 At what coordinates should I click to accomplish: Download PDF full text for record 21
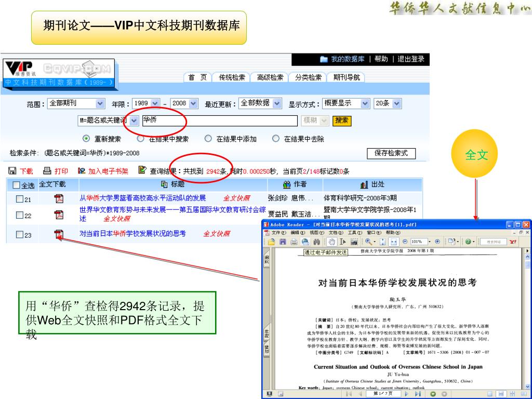59,198
